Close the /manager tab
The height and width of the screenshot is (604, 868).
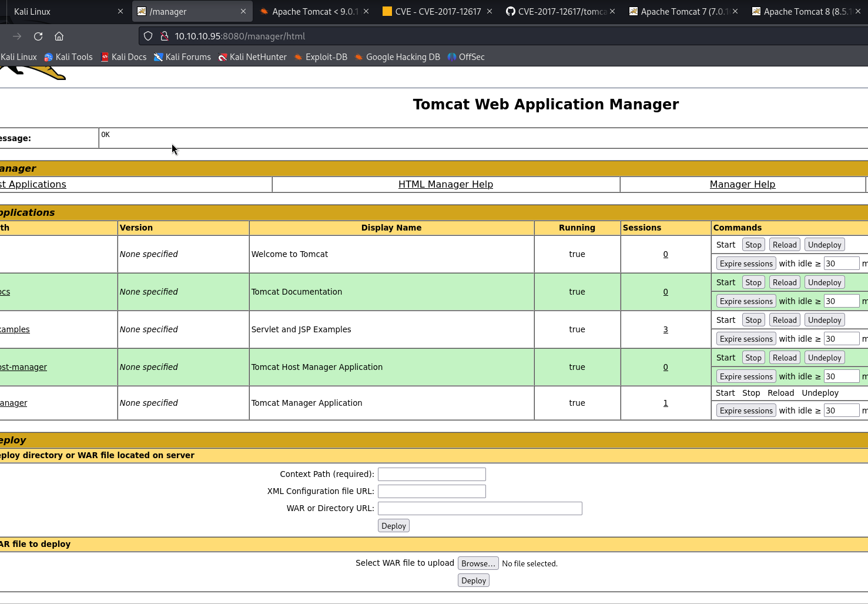click(243, 12)
